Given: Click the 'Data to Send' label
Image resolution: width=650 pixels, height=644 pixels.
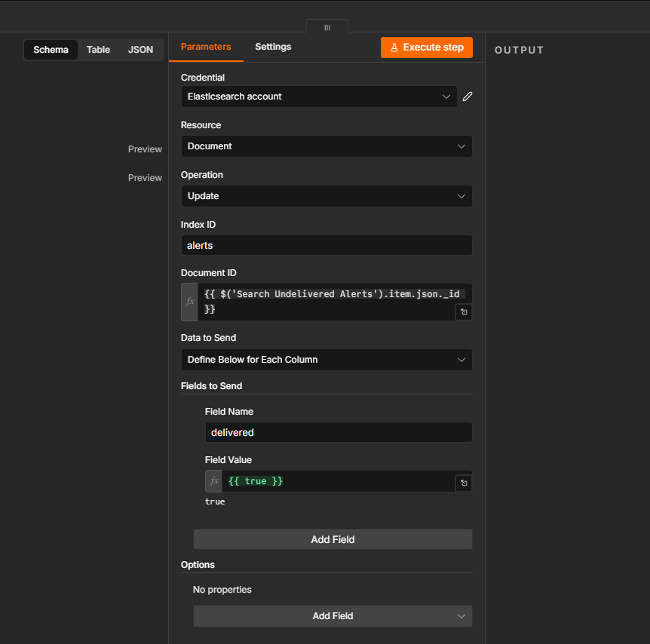Looking at the screenshot, I should (209, 338).
